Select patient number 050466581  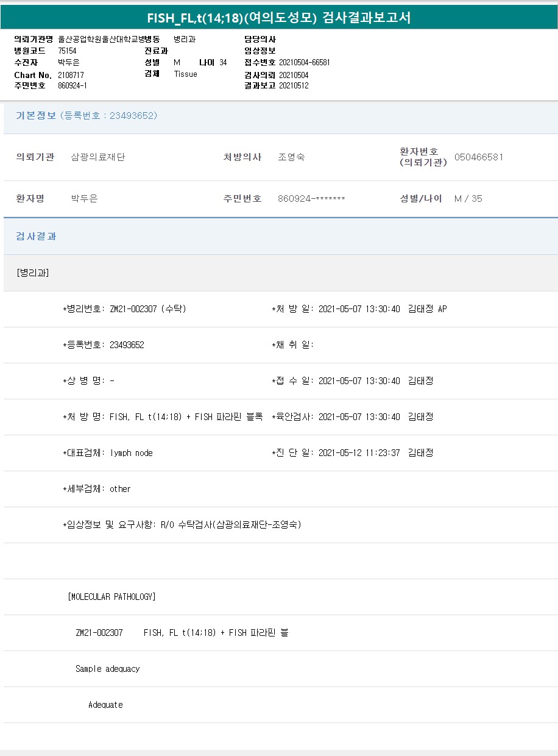[479, 157]
